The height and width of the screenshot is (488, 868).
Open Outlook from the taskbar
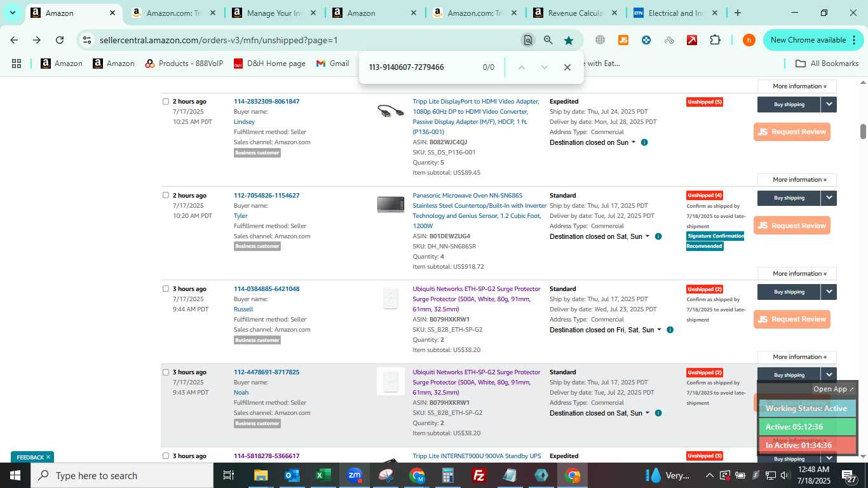pyautogui.click(x=292, y=475)
